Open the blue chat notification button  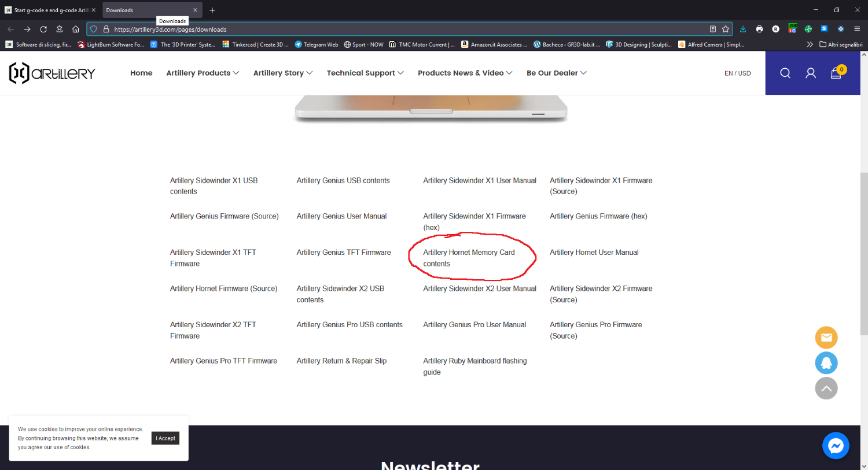coord(826,363)
